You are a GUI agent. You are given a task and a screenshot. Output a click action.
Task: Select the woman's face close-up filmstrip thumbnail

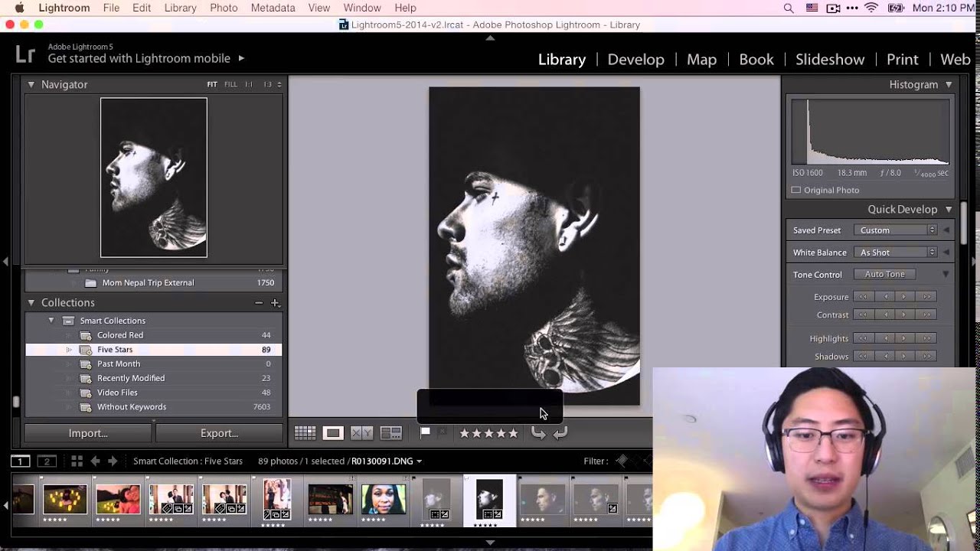pyautogui.click(x=384, y=500)
